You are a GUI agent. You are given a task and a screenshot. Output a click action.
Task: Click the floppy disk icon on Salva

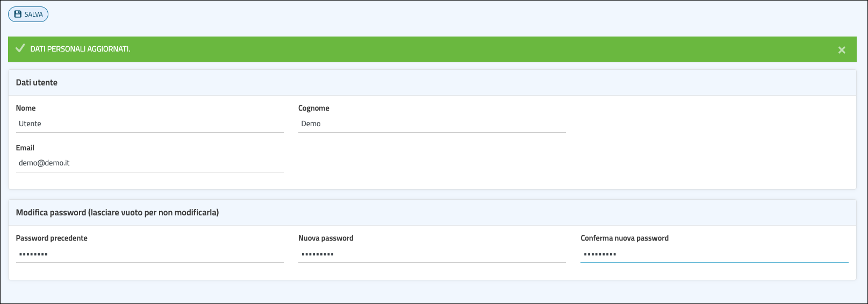point(18,15)
